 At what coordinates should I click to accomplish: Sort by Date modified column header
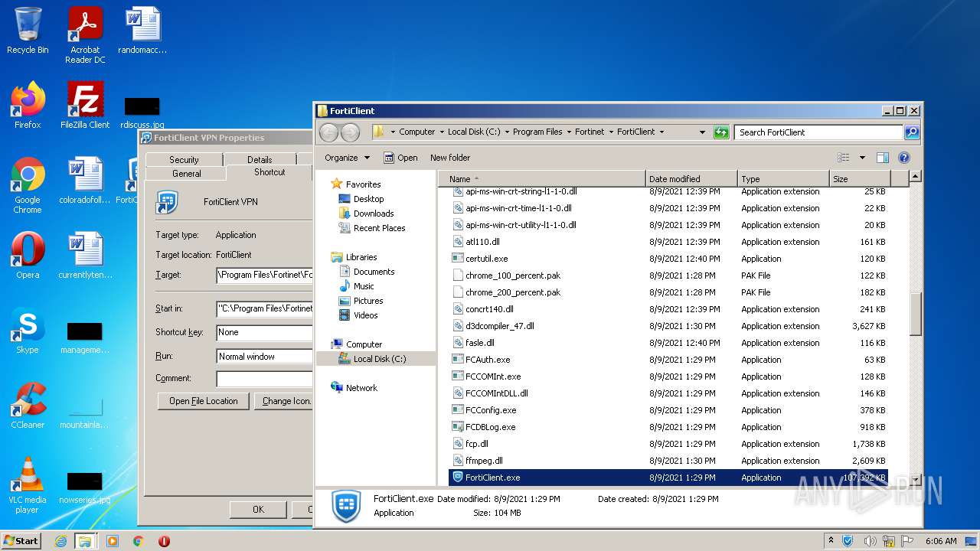691,179
